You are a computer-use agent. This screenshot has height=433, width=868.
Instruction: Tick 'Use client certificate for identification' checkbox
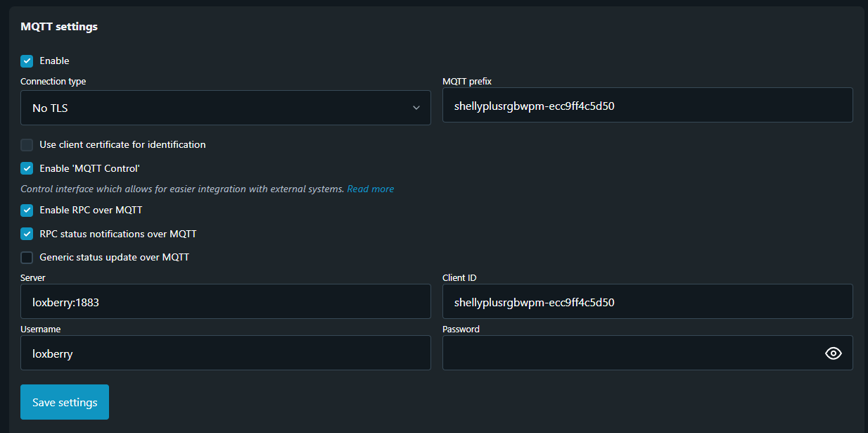(27, 145)
